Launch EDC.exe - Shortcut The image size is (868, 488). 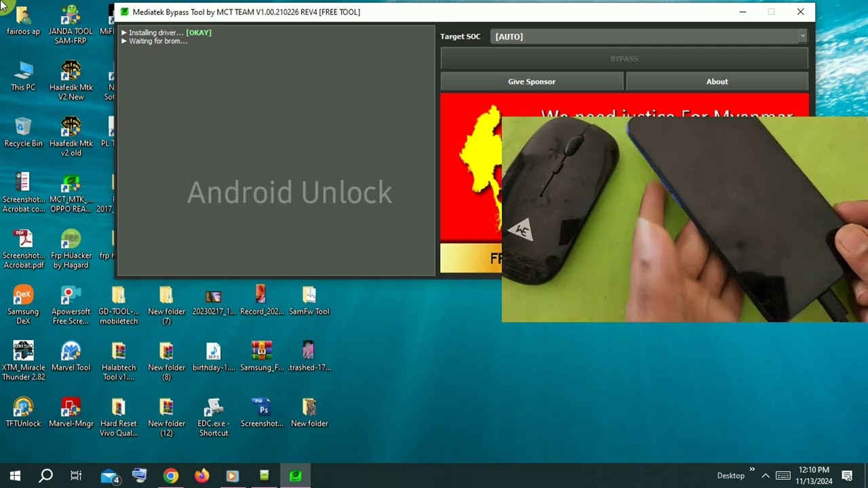[214, 418]
